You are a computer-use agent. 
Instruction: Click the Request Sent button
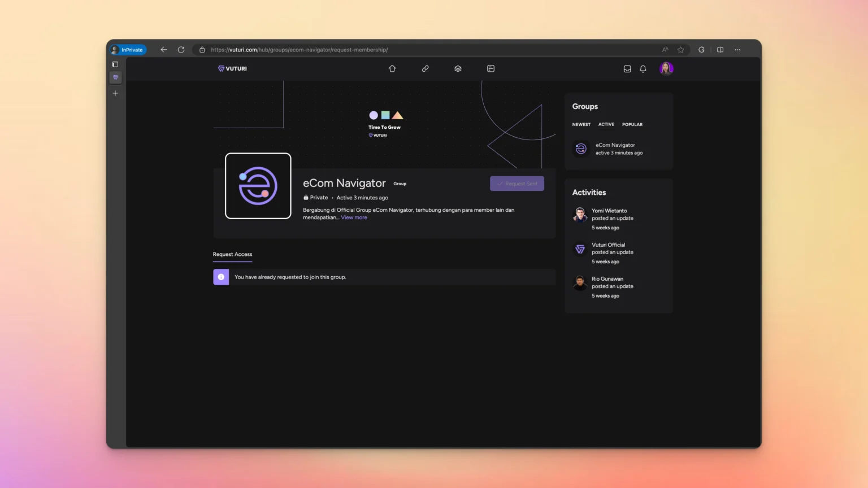click(517, 184)
